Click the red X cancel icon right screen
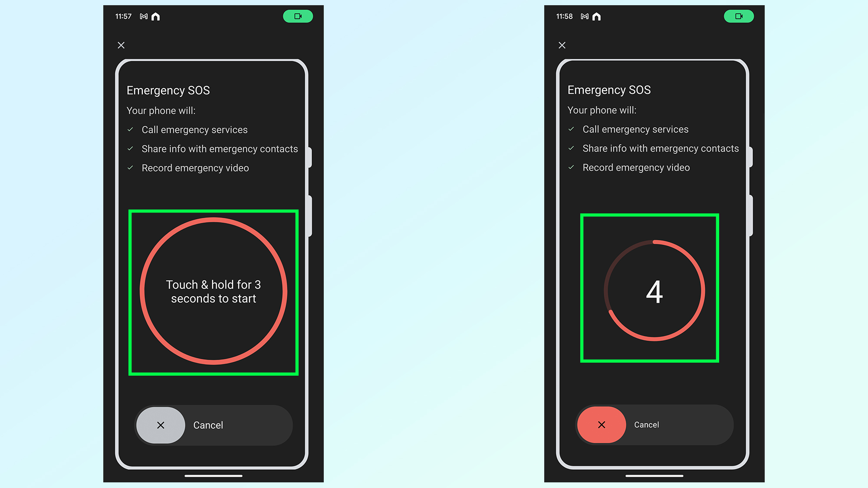Screen dimensions: 868x488 click(602, 425)
